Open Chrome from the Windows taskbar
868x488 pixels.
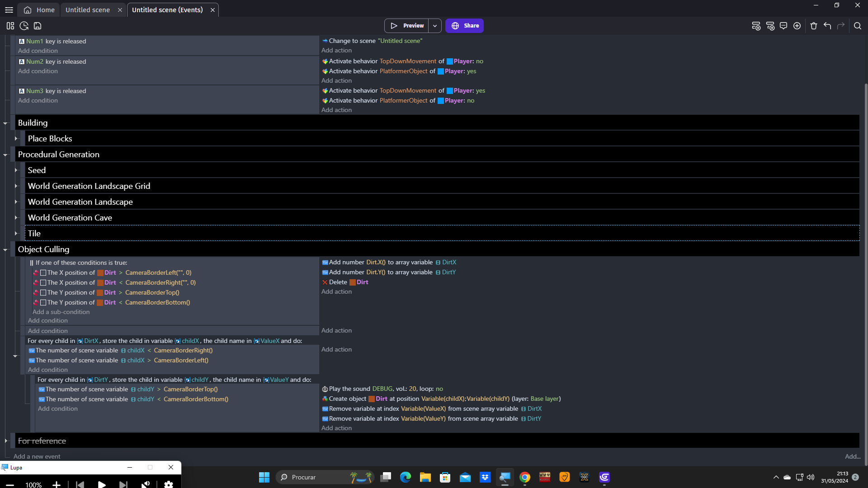click(525, 477)
